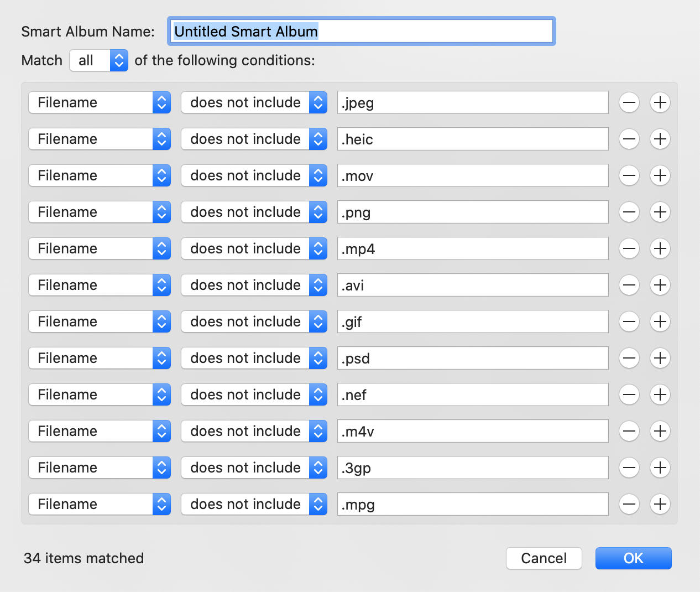Delete the .mp4 filename condition
Image resolution: width=700 pixels, height=592 pixels.
[629, 248]
